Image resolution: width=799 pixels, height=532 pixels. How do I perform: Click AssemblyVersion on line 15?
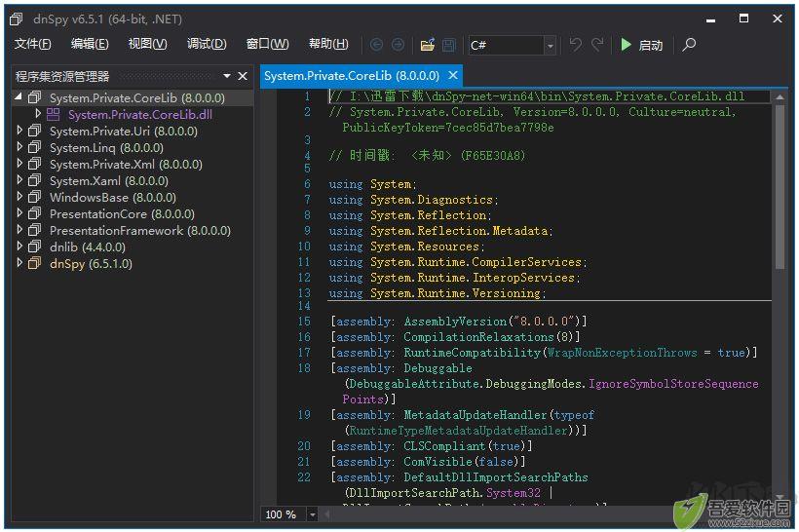pos(456,322)
